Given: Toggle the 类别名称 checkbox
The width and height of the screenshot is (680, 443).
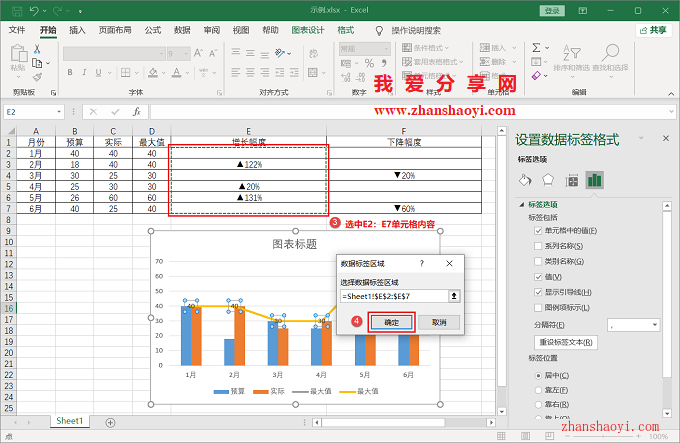Looking at the screenshot, I should [538, 261].
